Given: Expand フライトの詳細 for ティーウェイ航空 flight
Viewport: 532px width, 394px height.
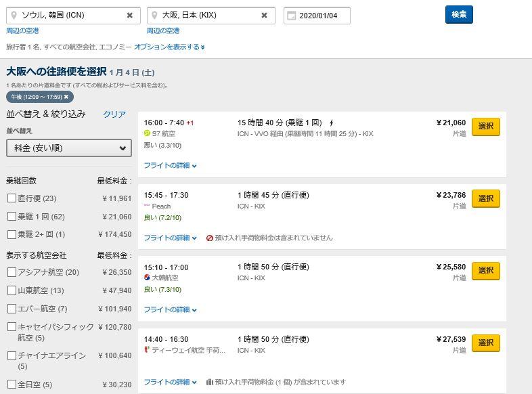Looking at the screenshot, I should click(170, 382).
